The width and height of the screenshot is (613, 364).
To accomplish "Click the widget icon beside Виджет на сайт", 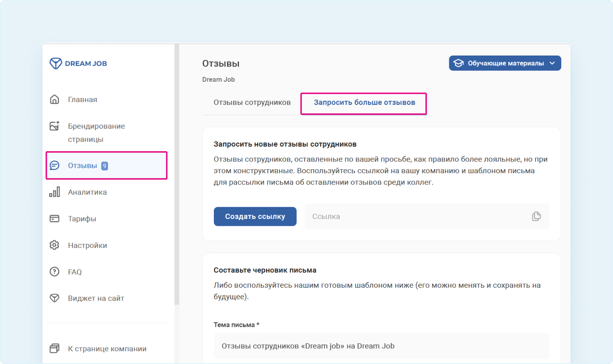I will click(54, 298).
